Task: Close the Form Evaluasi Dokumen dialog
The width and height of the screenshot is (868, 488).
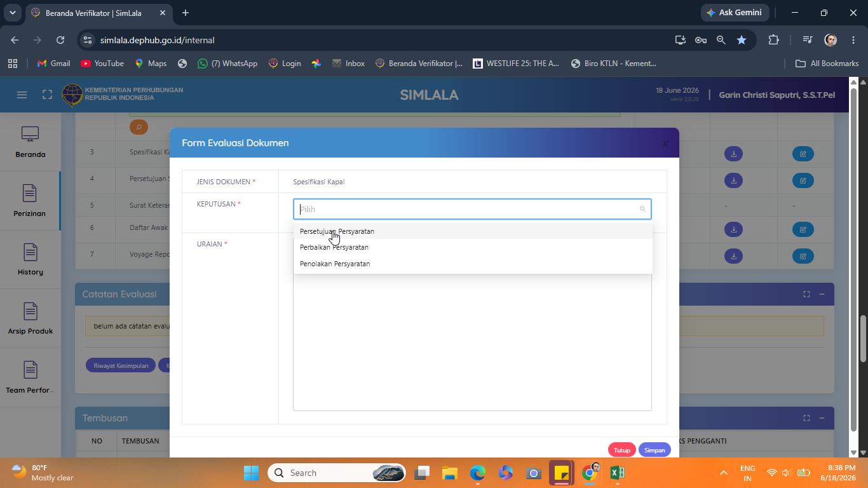Action: [x=665, y=144]
